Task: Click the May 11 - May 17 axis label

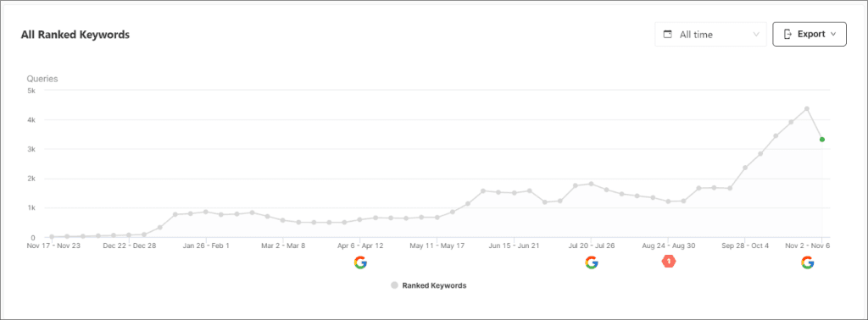Action: pos(437,246)
